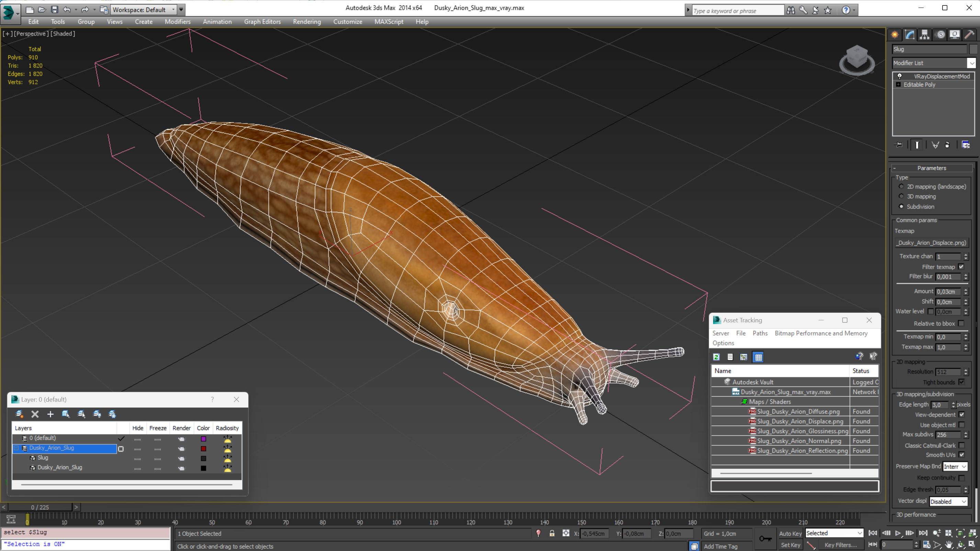Click Freeze/Unfreeze All Layers snowflake icon
Image resolution: width=980 pixels, height=551 pixels.
coord(112,414)
